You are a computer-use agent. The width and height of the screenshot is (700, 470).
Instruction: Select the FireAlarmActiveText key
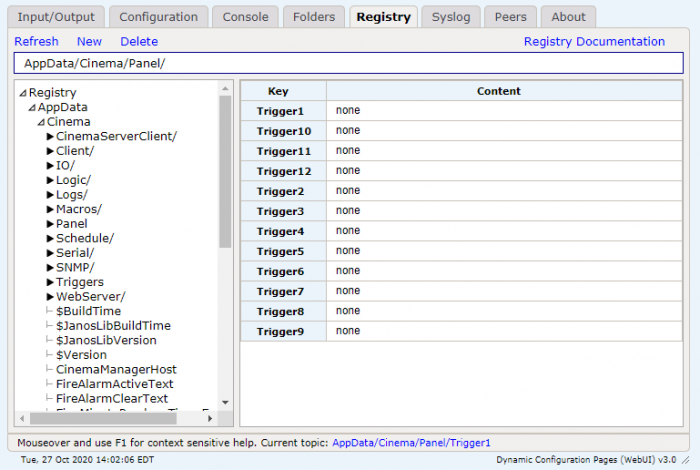point(115,384)
